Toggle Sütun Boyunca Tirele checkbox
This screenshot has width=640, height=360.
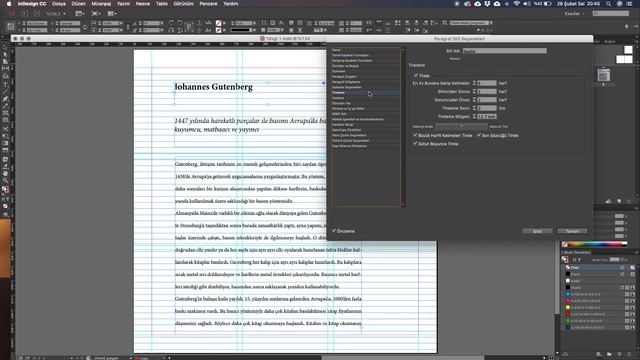coord(416,144)
